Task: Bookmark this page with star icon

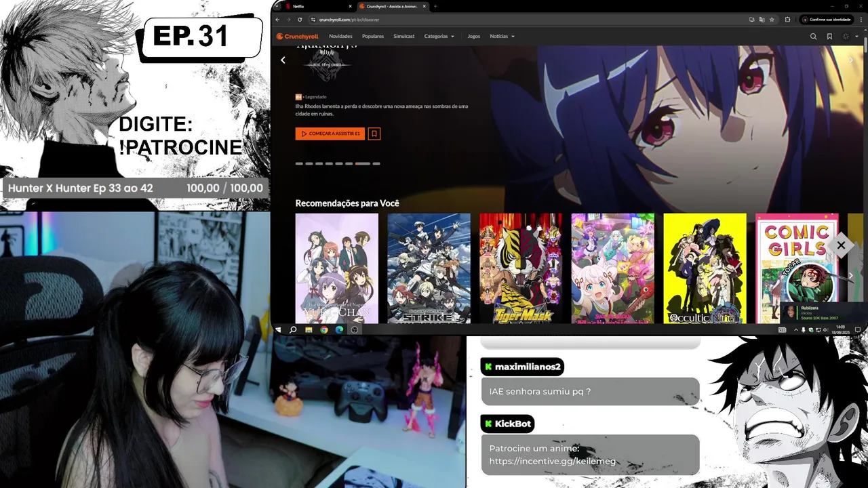Action: coord(772,20)
